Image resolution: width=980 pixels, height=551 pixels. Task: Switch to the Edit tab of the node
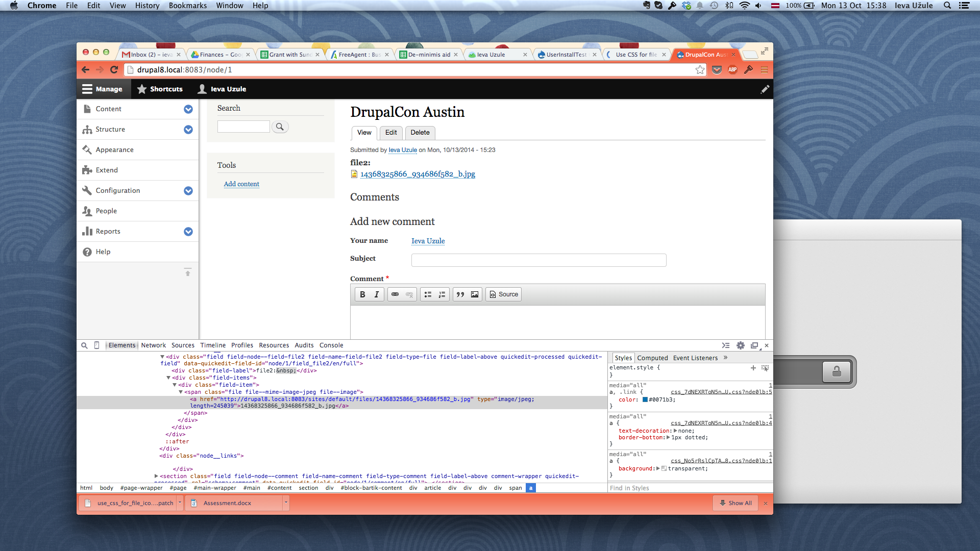pyautogui.click(x=391, y=133)
